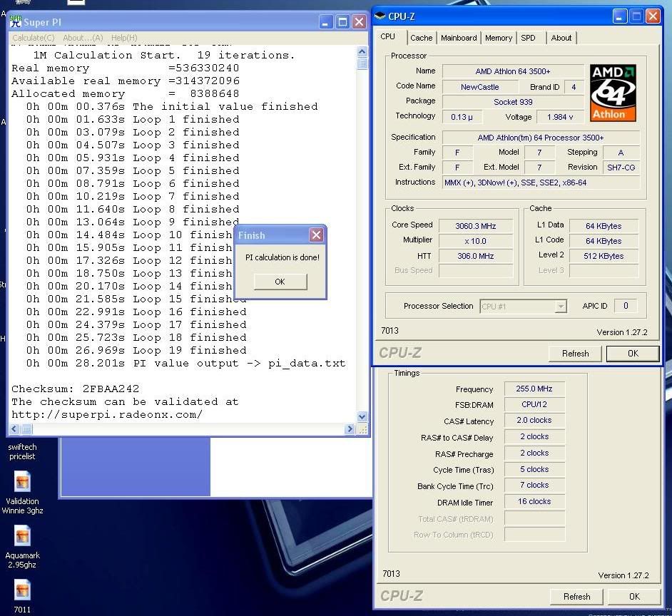672x616 pixels.
Task: Click the Revision value 'SH7-CG'
Action: click(x=621, y=168)
